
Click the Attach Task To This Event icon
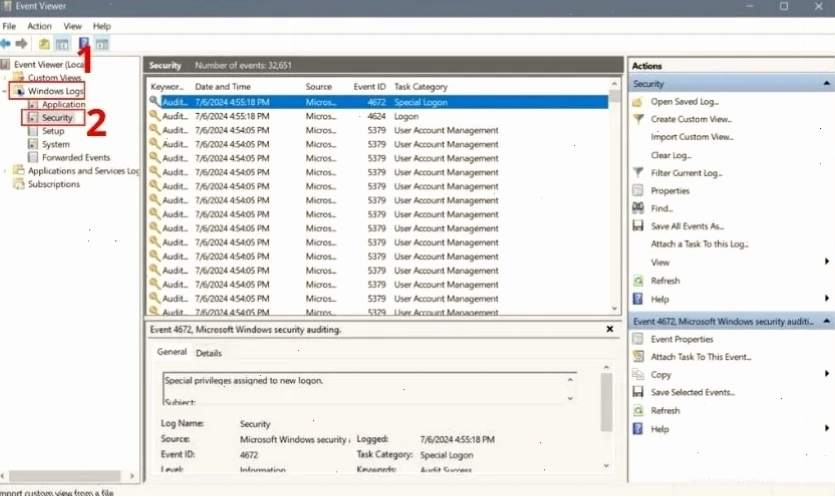pyautogui.click(x=638, y=356)
